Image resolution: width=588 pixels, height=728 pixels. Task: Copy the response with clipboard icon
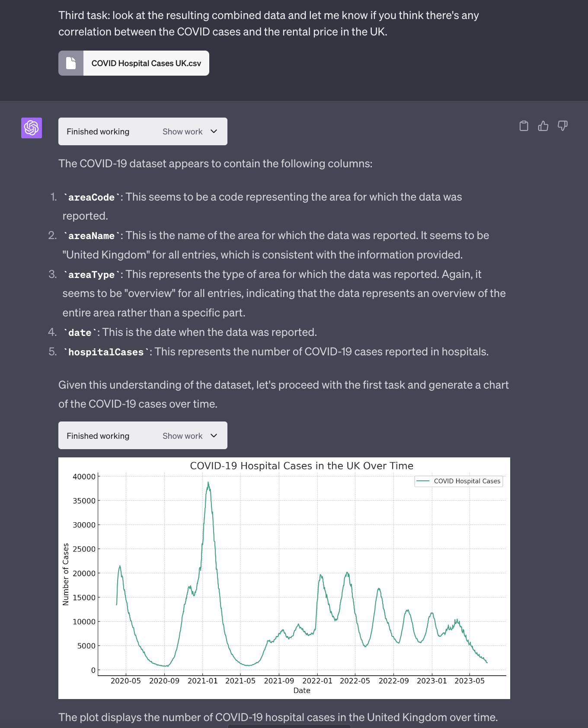click(x=524, y=126)
